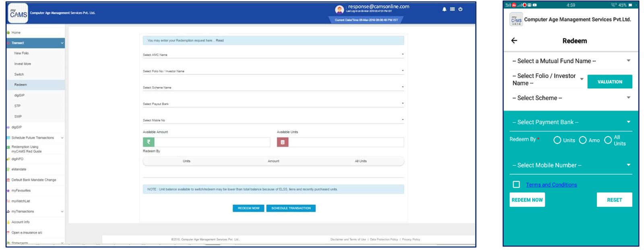Expand Select a Mutual Fund Name dropdown
Viewport: 644px width, 250px height.
click(571, 61)
